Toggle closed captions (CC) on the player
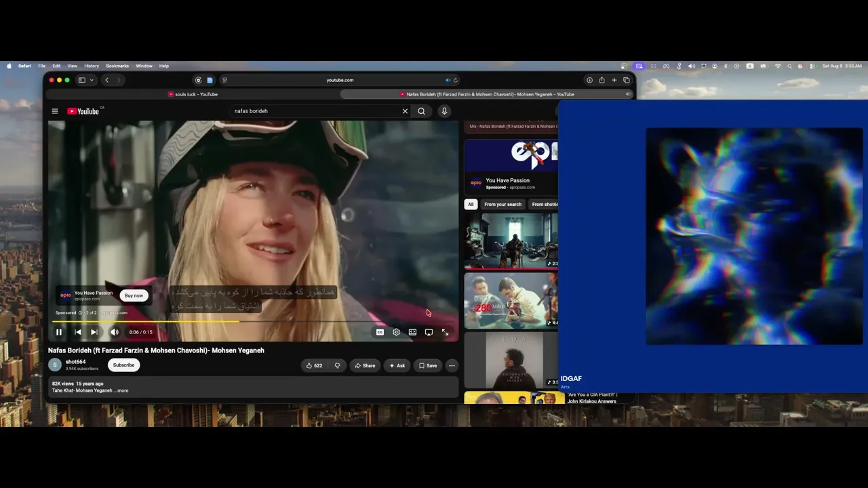 point(380,332)
